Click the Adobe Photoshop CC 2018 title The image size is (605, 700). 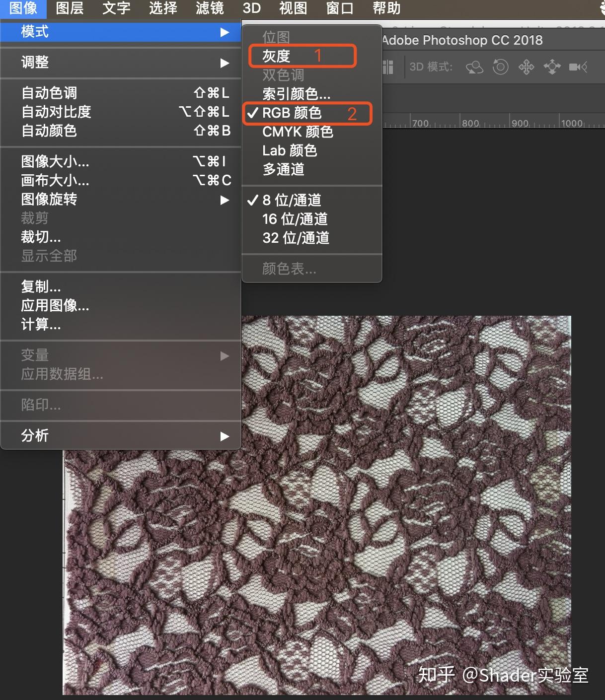462,40
